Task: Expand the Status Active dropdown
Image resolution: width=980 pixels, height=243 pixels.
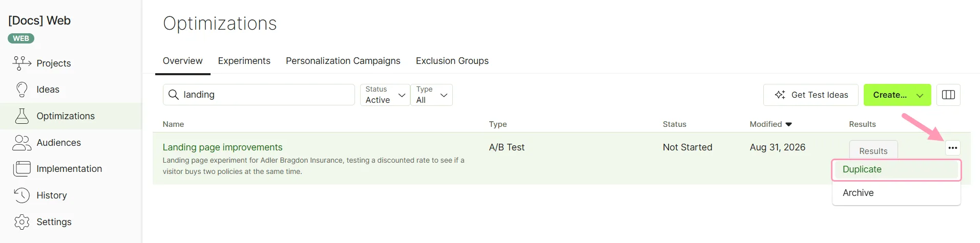Action: (385, 95)
